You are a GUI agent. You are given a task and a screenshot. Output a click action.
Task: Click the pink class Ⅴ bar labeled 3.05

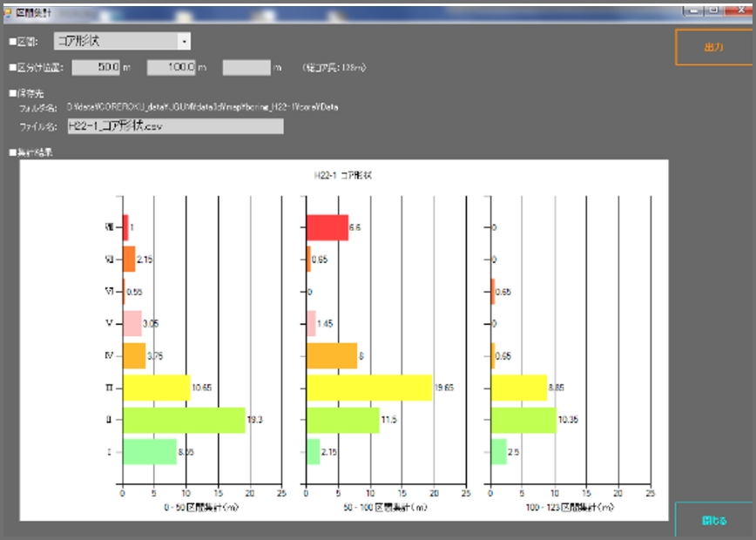[x=132, y=323]
